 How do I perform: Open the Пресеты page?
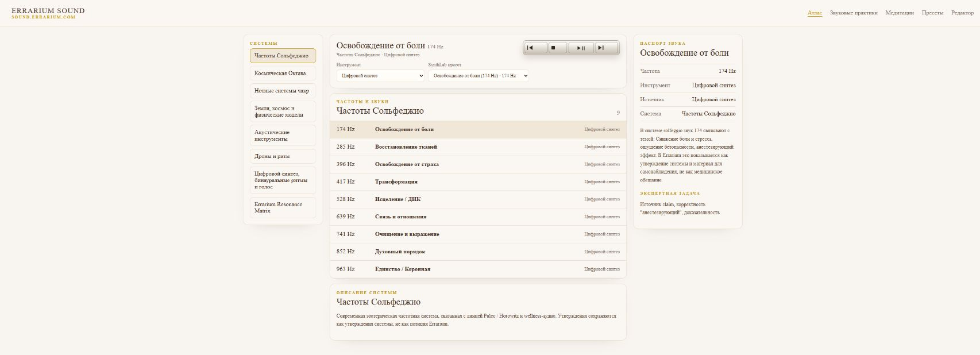pos(932,13)
